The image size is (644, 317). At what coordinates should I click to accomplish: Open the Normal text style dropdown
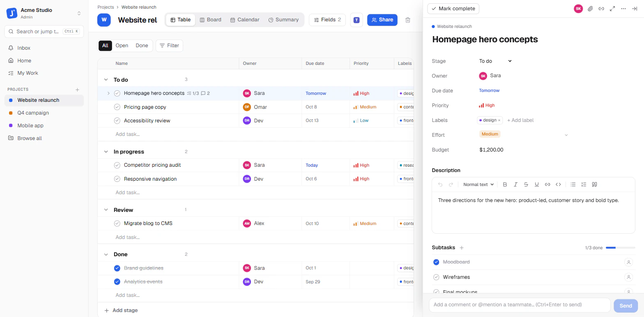pos(478,184)
